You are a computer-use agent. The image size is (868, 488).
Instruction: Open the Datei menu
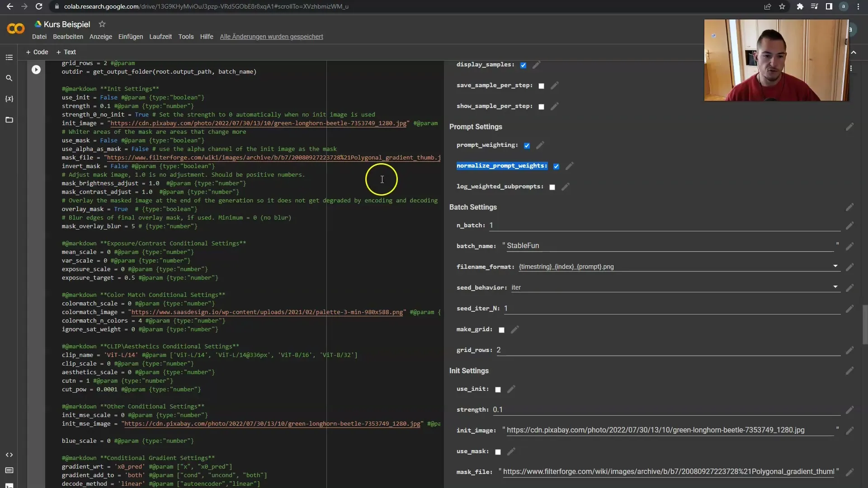click(x=39, y=37)
